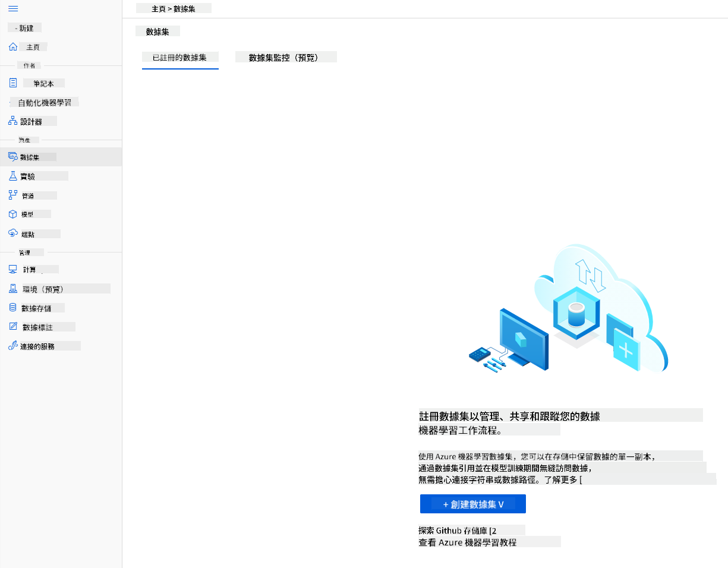Switch to 已註冊的數據集 tab
Screen dimensions: 728x568
[180, 58]
